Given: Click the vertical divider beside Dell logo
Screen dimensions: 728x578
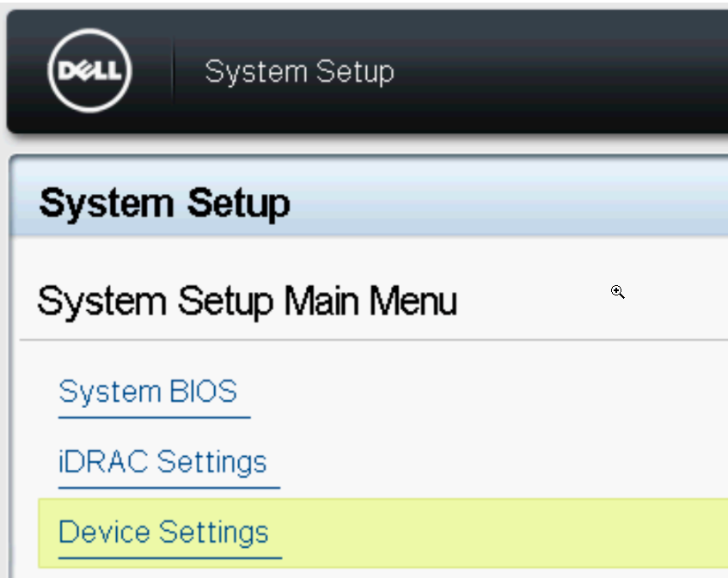Looking at the screenshot, I should 173,70.
